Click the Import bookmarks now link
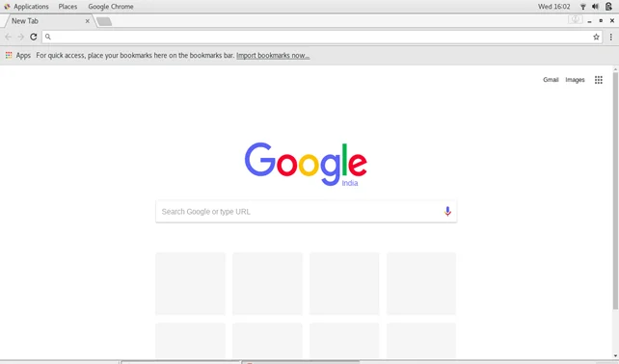This screenshot has height=364, width=619. click(x=273, y=56)
